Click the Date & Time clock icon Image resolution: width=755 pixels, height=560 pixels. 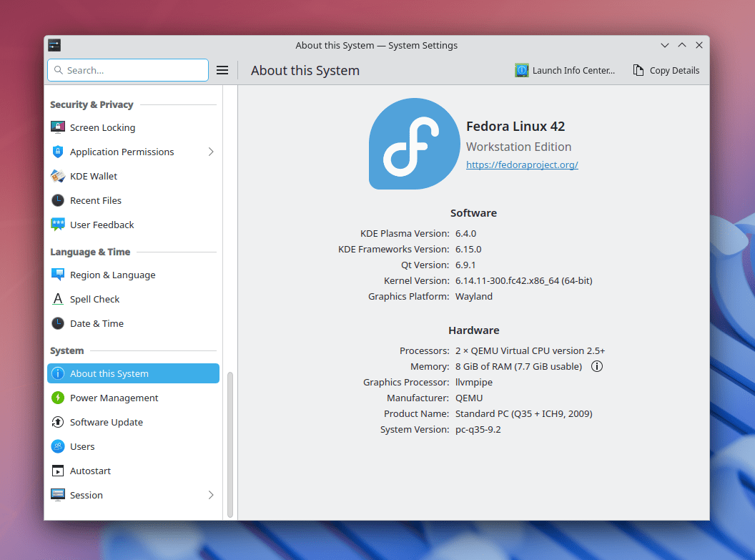[x=58, y=323]
